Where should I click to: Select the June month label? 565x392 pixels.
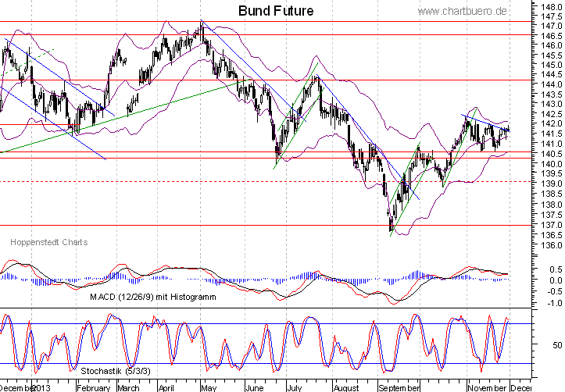click(x=255, y=388)
